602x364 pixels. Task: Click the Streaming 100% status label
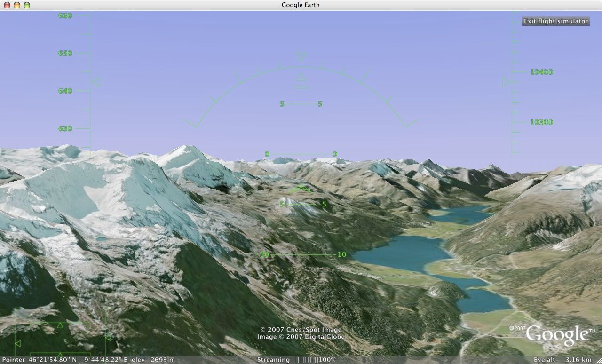[296, 360]
